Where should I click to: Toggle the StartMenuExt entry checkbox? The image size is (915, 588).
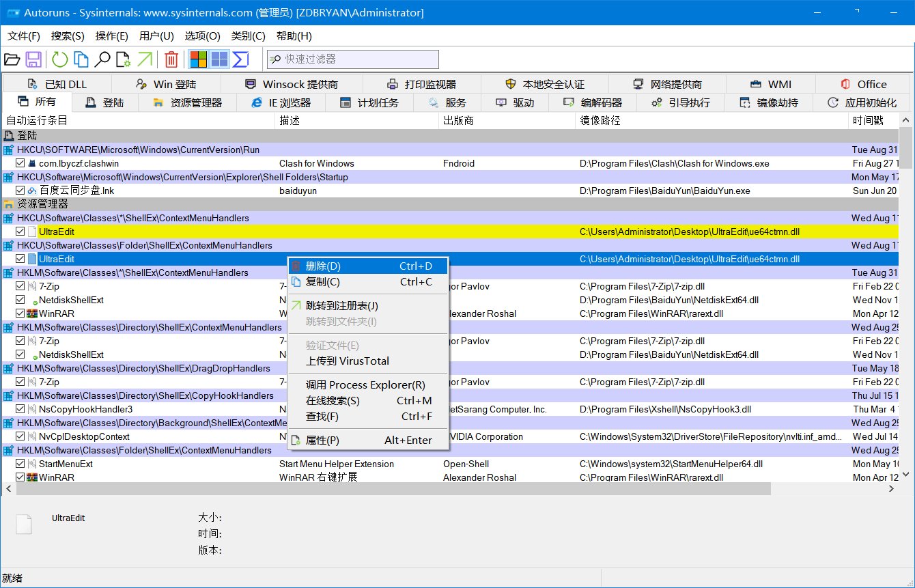[20, 464]
